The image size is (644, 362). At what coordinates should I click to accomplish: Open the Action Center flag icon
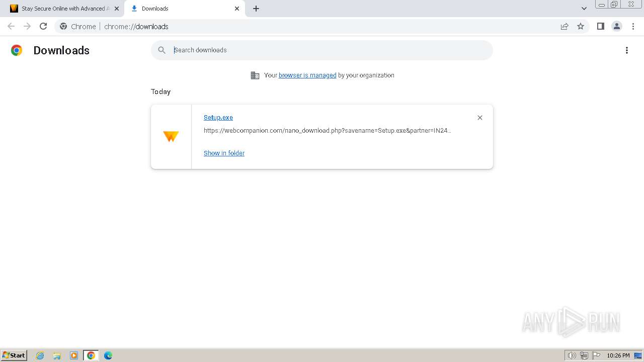pyautogui.click(x=596, y=355)
